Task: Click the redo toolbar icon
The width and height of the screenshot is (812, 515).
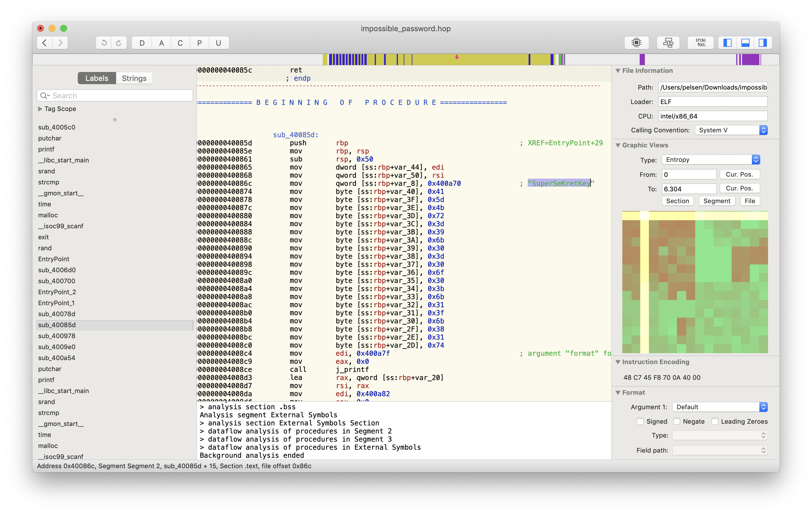Action: [119, 43]
